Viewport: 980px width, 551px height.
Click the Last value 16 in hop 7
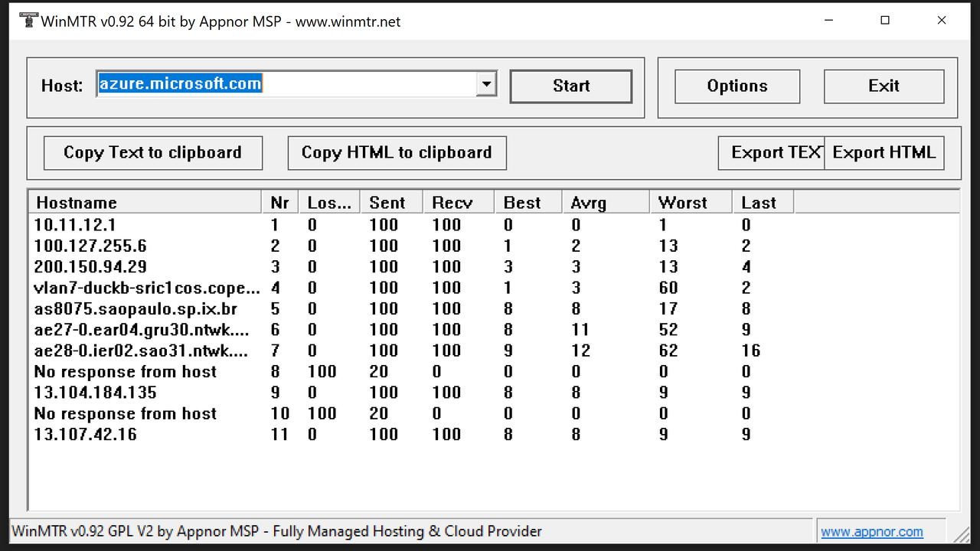pos(751,350)
